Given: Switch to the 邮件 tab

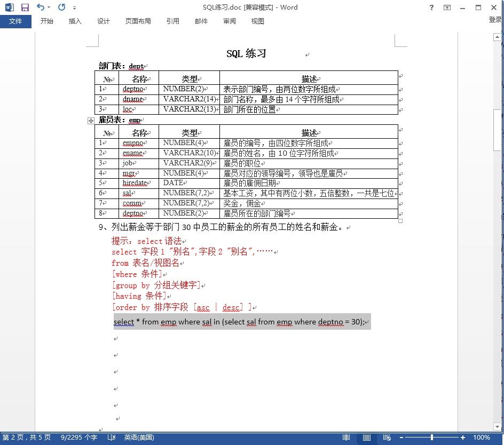Looking at the screenshot, I should click(x=201, y=21).
